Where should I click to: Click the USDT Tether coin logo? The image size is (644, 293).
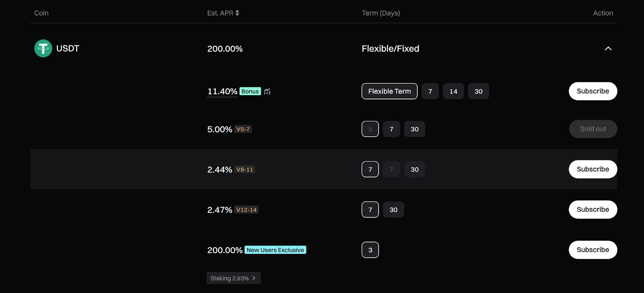point(43,48)
